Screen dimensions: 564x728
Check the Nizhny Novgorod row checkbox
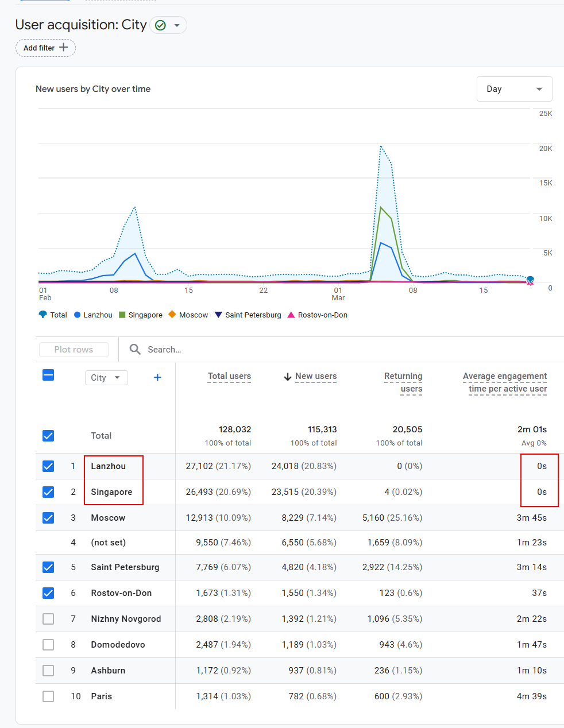tap(48, 619)
